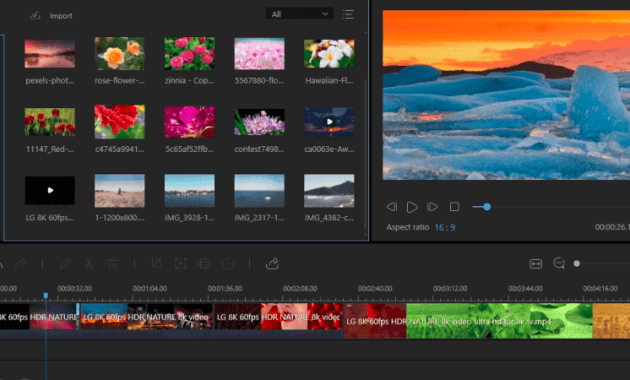Click the timeline zoom out magnifier
The width and height of the screenshot is (630, 380).
click(559, 264)
